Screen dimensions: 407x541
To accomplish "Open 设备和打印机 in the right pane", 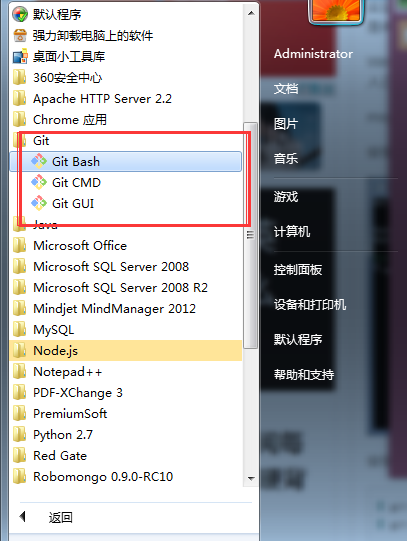I will [x=310, y=304].
